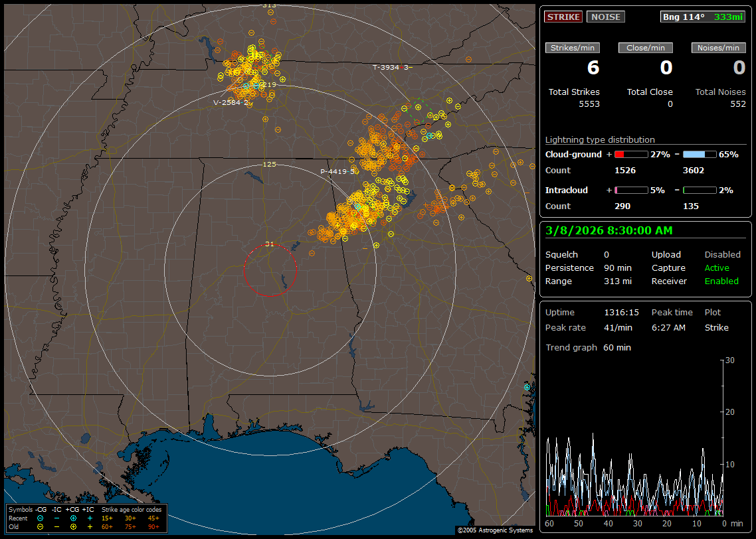
Task: Click the green Active capture status
Action: [x=717, y=268]
